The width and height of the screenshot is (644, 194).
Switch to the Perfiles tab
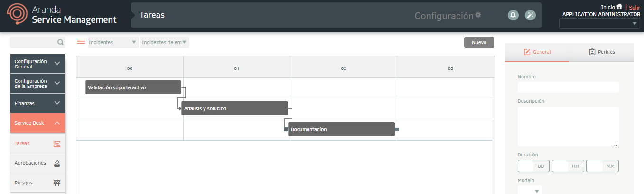pos(601,52)
